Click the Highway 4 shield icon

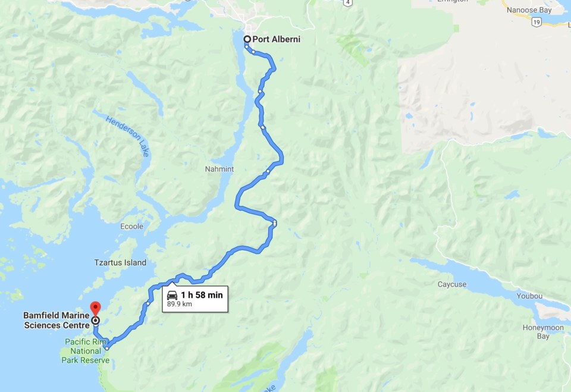click(x=348, y=2)
